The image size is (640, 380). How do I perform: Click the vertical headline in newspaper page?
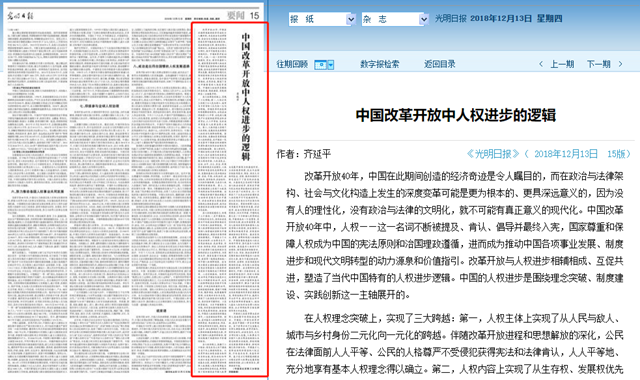click(x=246, y=97)
